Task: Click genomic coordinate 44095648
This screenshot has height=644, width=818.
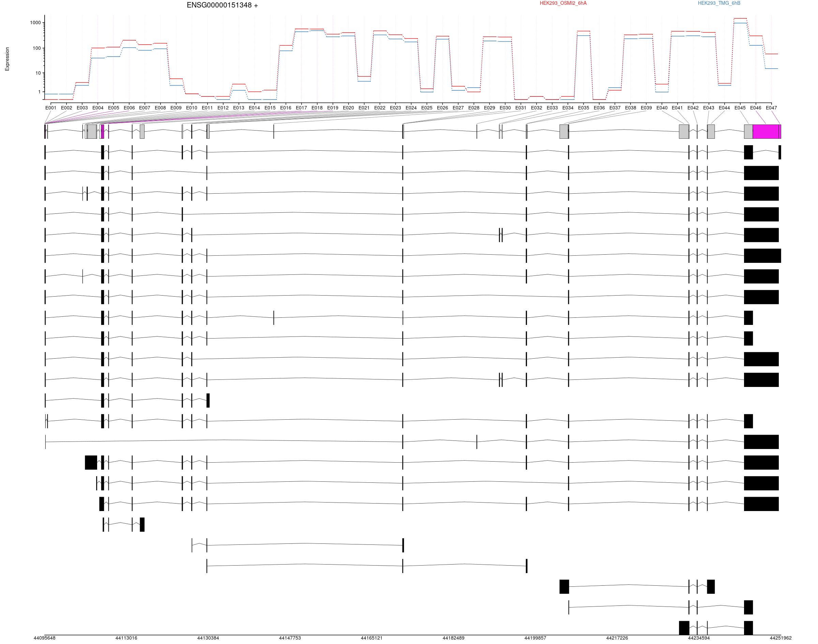Action: 45,638
